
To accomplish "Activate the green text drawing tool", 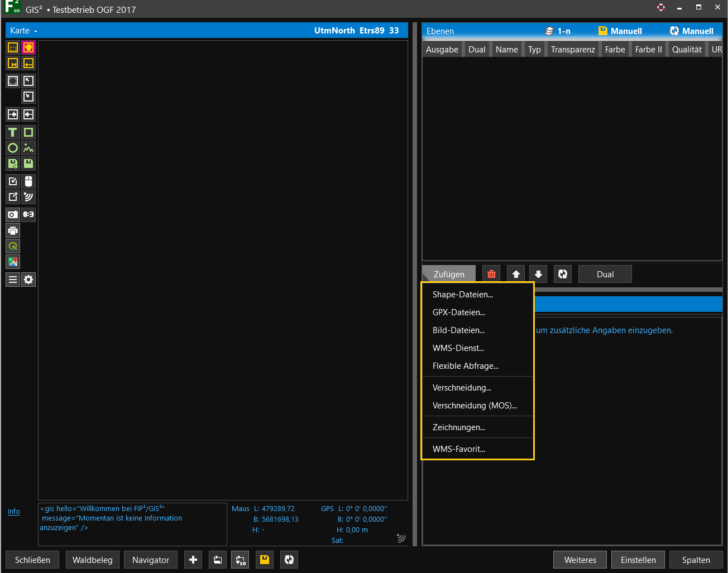I will click(x=13, y=132).
